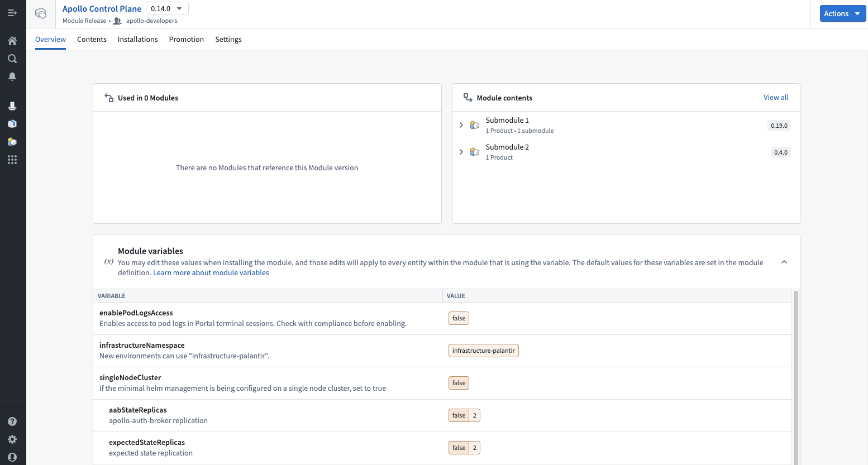Open the 0.14.0 version dropdown

click(x=167, y=8)
